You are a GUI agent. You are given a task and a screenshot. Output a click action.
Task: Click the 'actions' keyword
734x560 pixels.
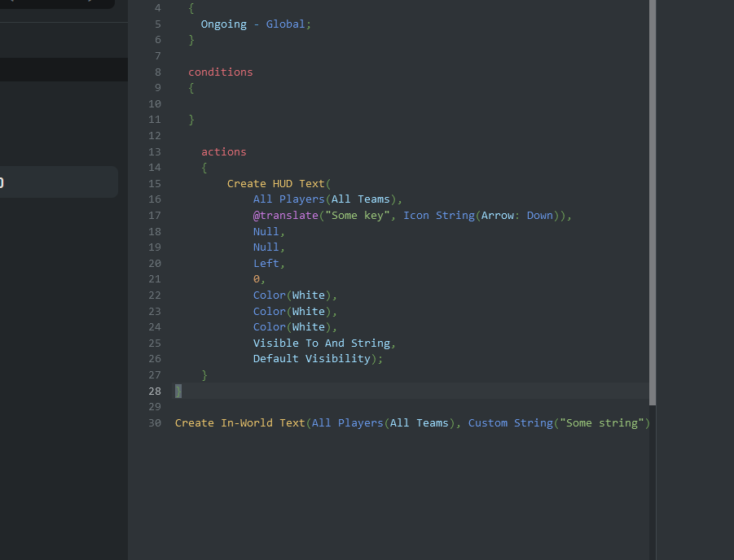224,152
